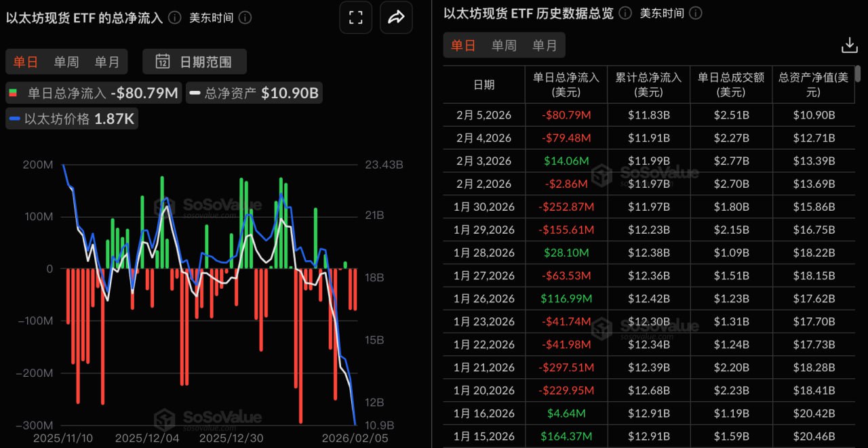The height and width of the screenshot is (448, 868).
Task: Click the fullscreen expand chart icon
Action: 355,18
